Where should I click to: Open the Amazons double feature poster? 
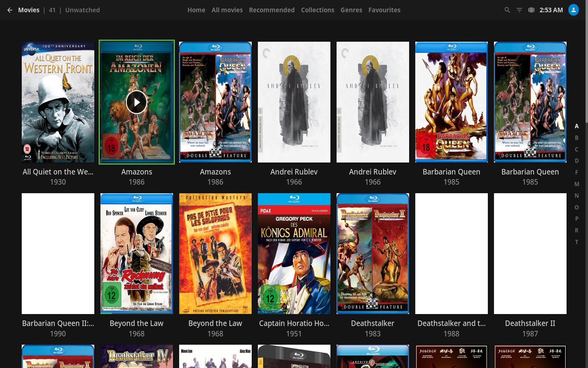(215, 102)
